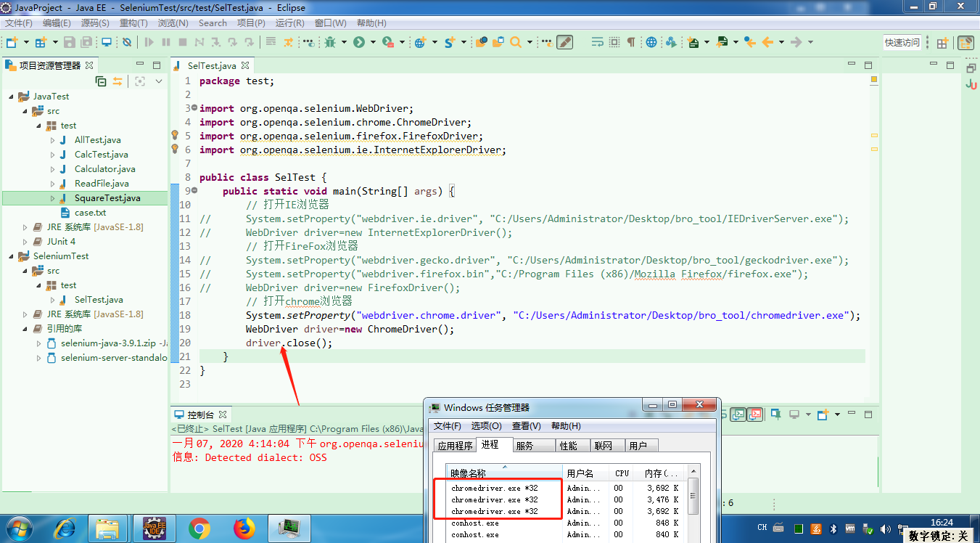This screenshot has width=980, height=543.
Task: Toggle Block Selection Mode icon
Action: [614, 42]
